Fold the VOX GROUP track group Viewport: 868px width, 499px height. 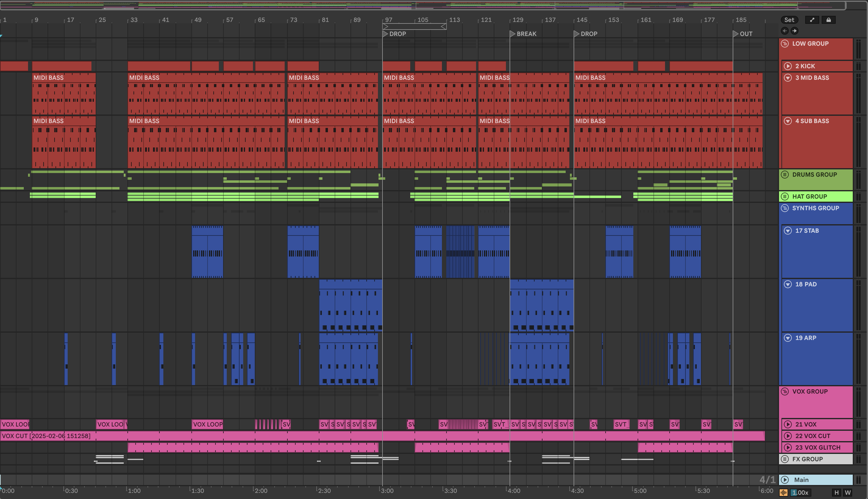[x=785, y=391]
